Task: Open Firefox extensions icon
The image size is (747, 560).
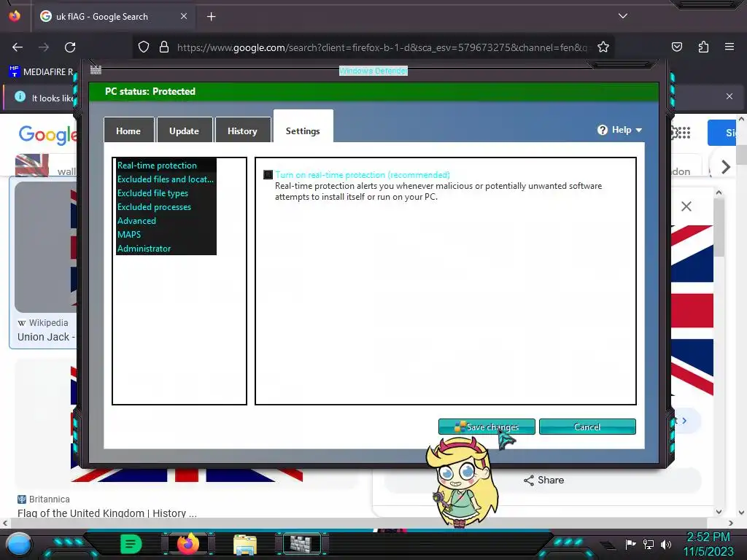Action: pos(703,47)
